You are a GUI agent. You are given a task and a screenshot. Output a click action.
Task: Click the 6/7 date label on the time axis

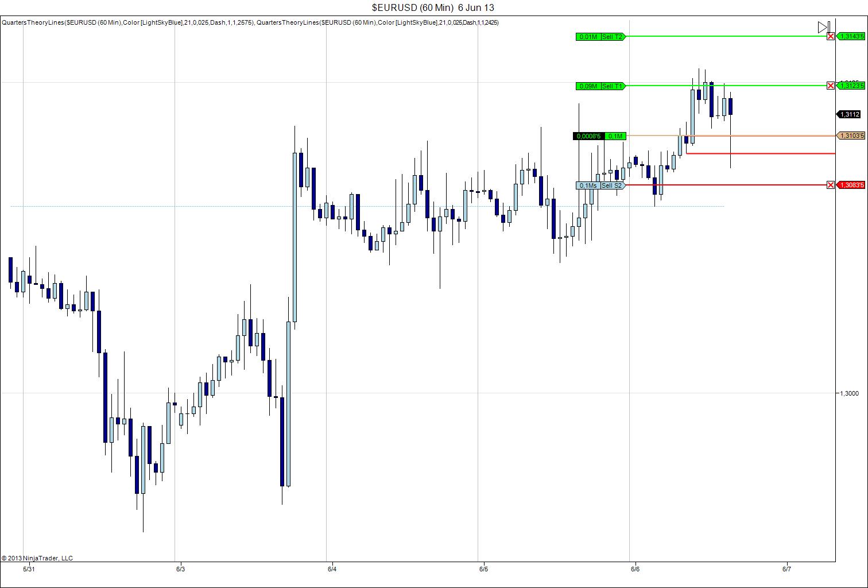click(786, 570)
